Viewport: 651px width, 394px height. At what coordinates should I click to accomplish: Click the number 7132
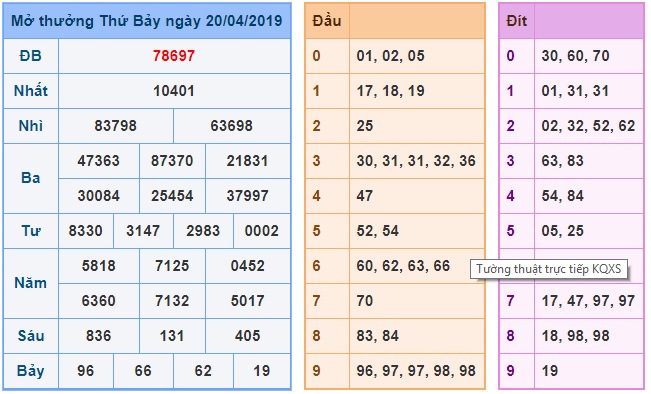click(172, 301)
